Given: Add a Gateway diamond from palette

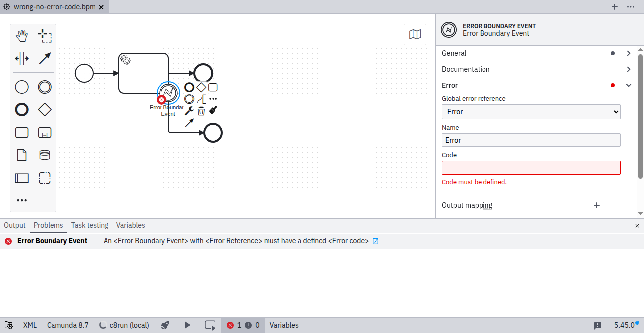Looking at the screenshot, I should point(45,109).
